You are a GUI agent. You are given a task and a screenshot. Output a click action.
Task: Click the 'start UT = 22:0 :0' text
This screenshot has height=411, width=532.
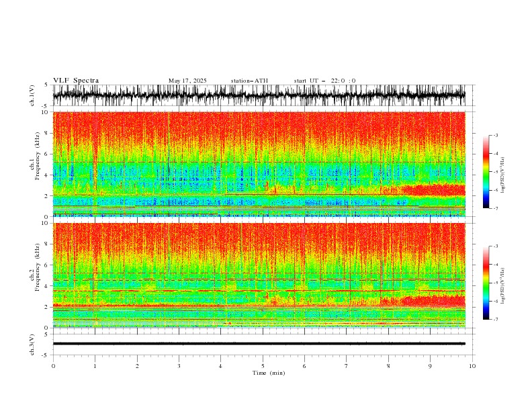(324, 81)
